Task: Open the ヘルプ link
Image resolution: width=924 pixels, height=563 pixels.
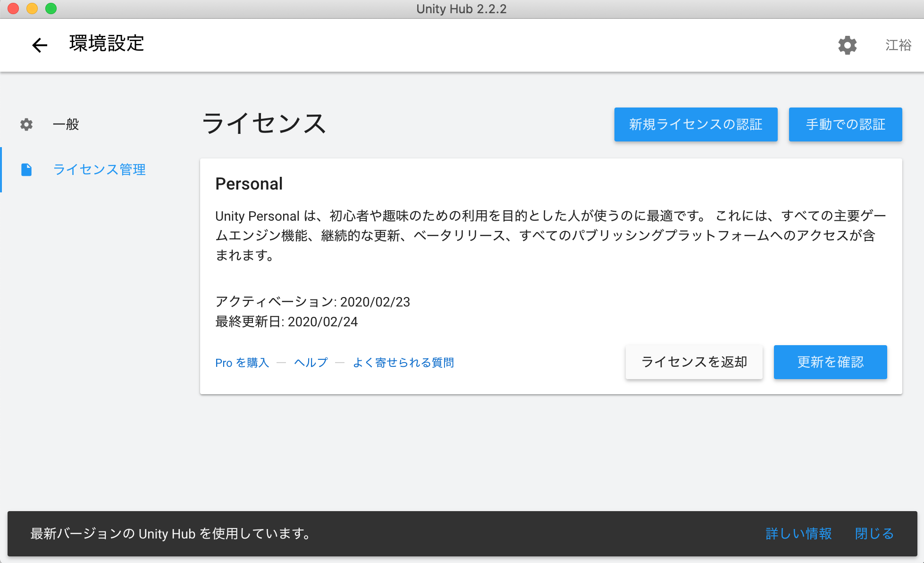Action: [x=311, y=363]
